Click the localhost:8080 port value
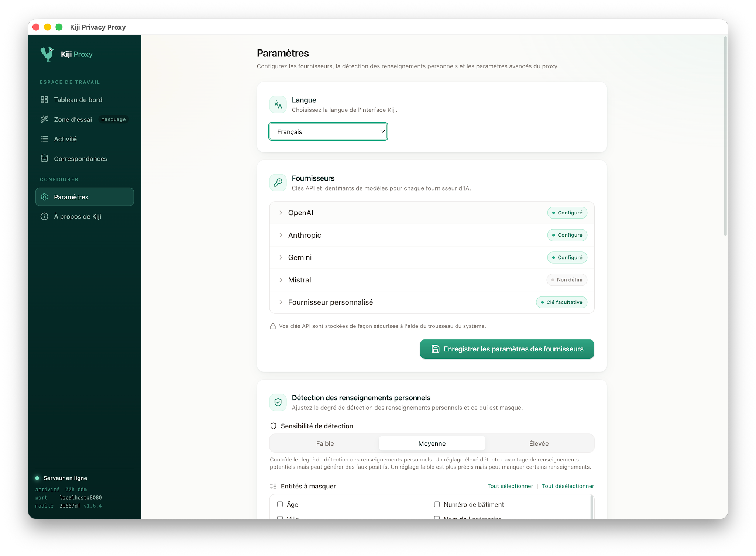 pos(80,498)
